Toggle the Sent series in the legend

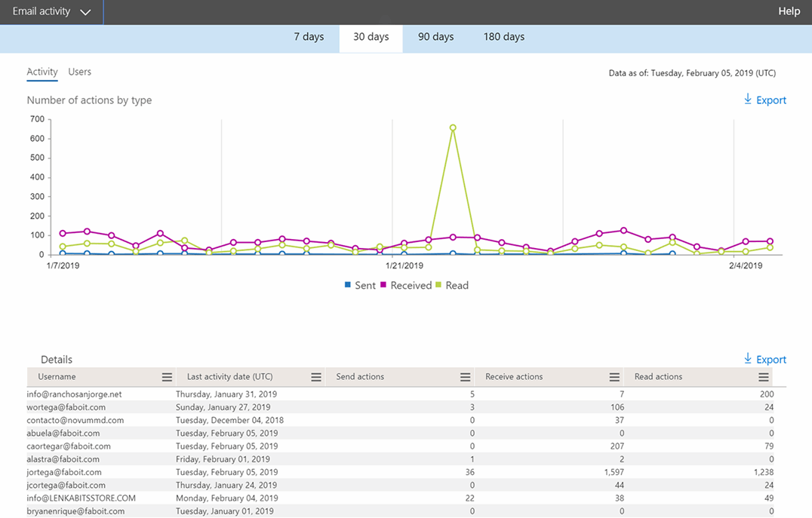360,285
